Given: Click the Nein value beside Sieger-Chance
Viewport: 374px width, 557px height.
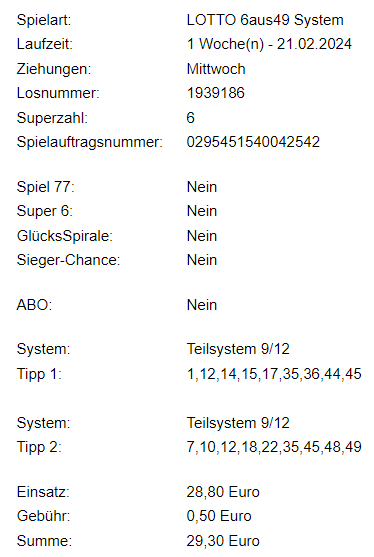Looking at the screenshot, I should [202, 260].
